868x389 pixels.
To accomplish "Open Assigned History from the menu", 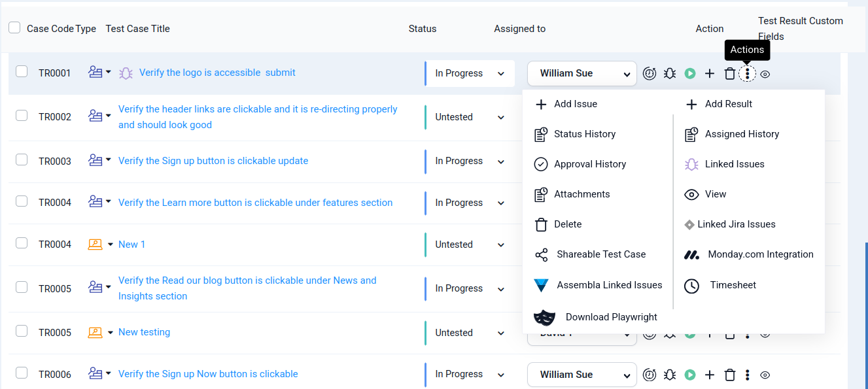I will 732,134.
